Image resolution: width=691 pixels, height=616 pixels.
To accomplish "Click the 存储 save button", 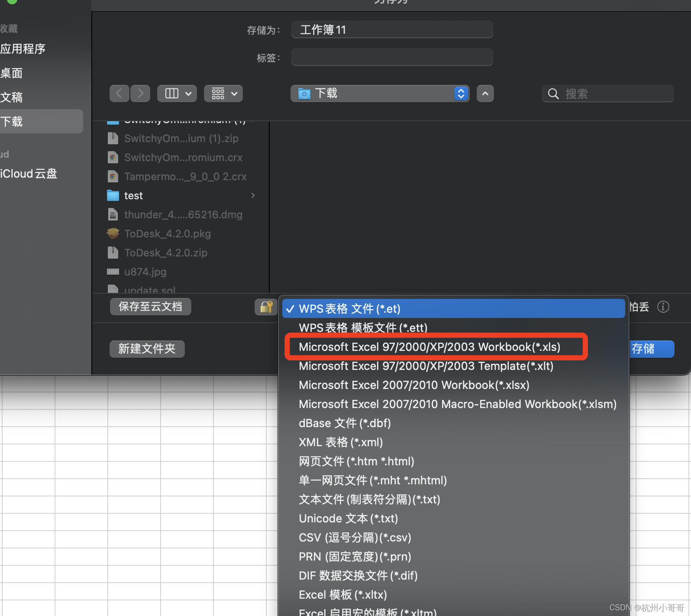I will pos(652,349).
